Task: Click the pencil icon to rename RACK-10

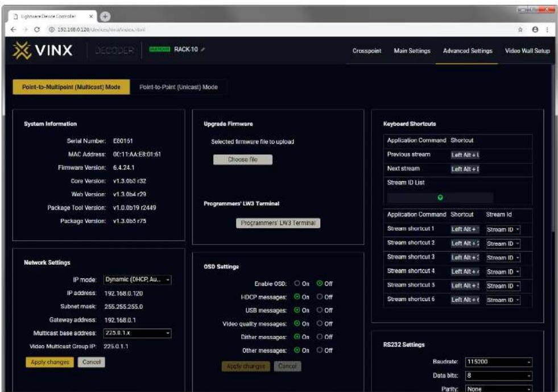Action: 203,49
